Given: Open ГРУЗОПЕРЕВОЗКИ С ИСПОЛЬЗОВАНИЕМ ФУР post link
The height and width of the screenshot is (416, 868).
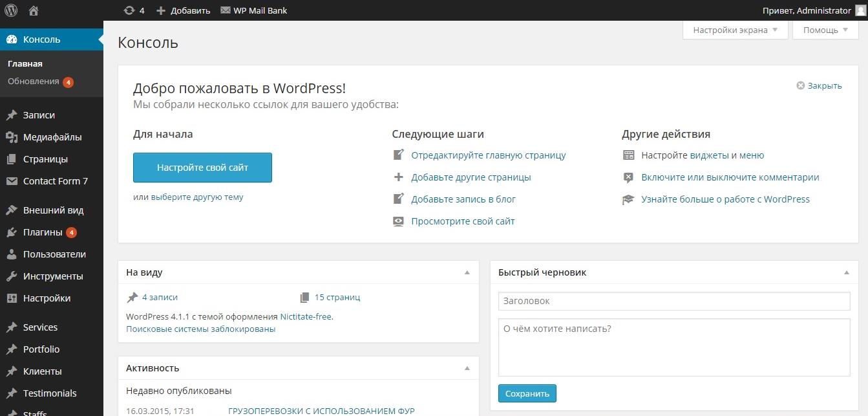Looking at the screenshot, I should (321, 411).
